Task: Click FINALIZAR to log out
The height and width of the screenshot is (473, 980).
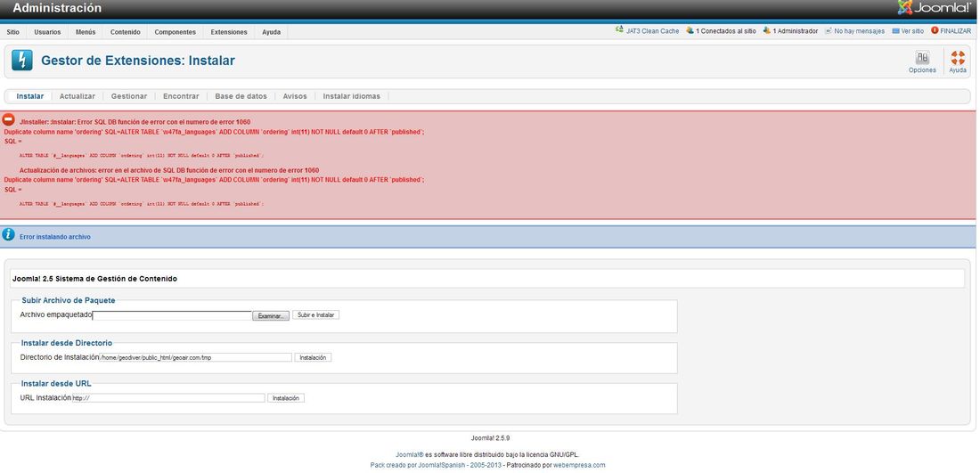Action: coord(956,31)
